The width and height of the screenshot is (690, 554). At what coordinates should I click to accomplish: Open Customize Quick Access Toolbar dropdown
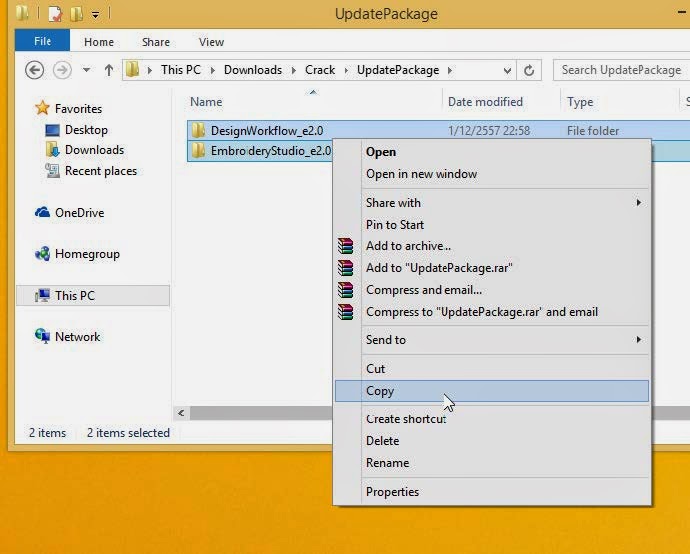pyautogui.click(x=95, y=15)
